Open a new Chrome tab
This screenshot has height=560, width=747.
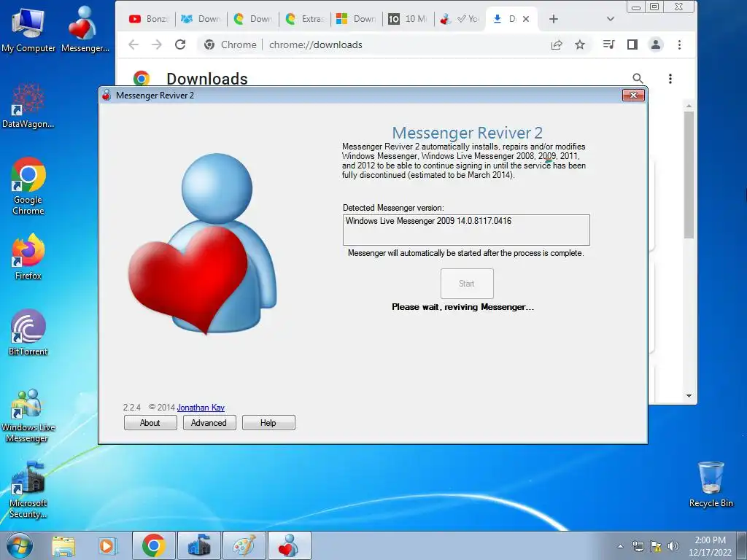(x=553, y=19)
